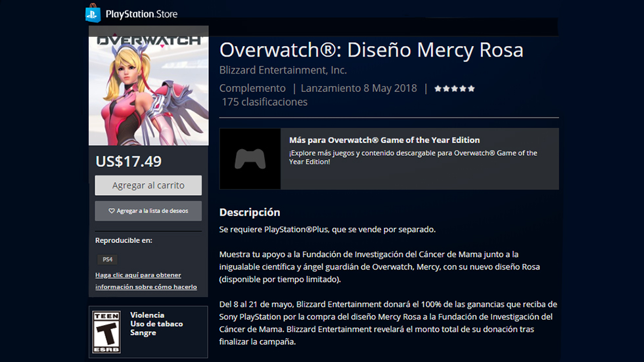Add the item with Agregar al carrito

(x=149, y=185)
